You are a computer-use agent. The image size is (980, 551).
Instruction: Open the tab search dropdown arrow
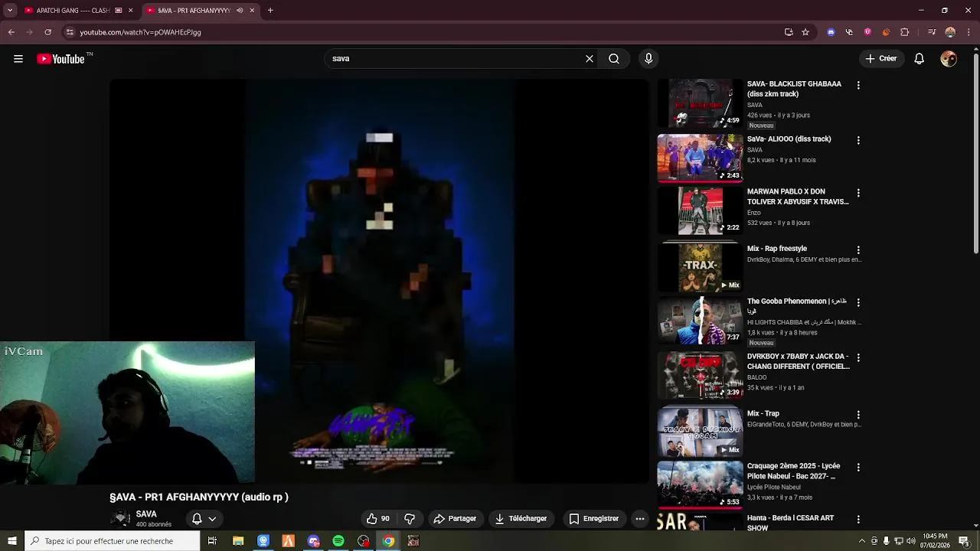pos(10,11)
